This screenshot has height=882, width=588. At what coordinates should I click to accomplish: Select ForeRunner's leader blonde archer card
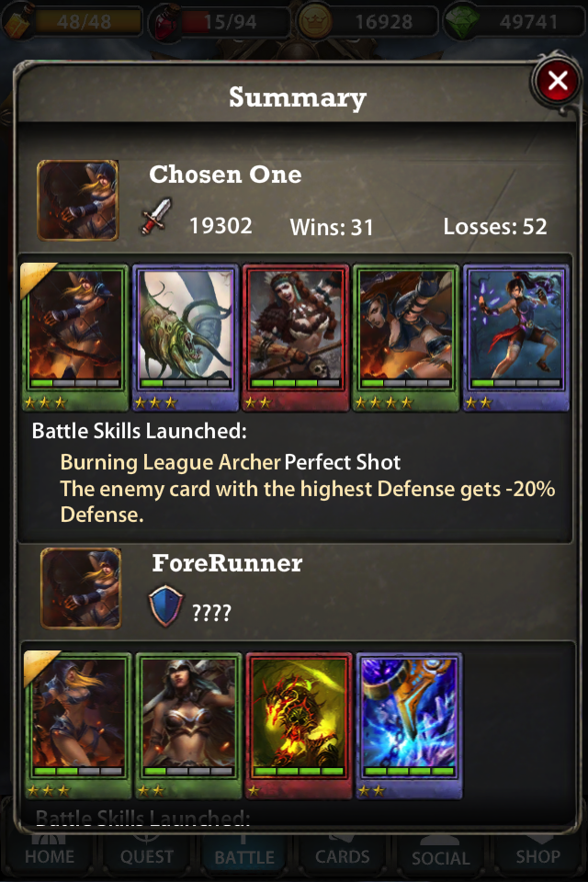click(78, 726)
